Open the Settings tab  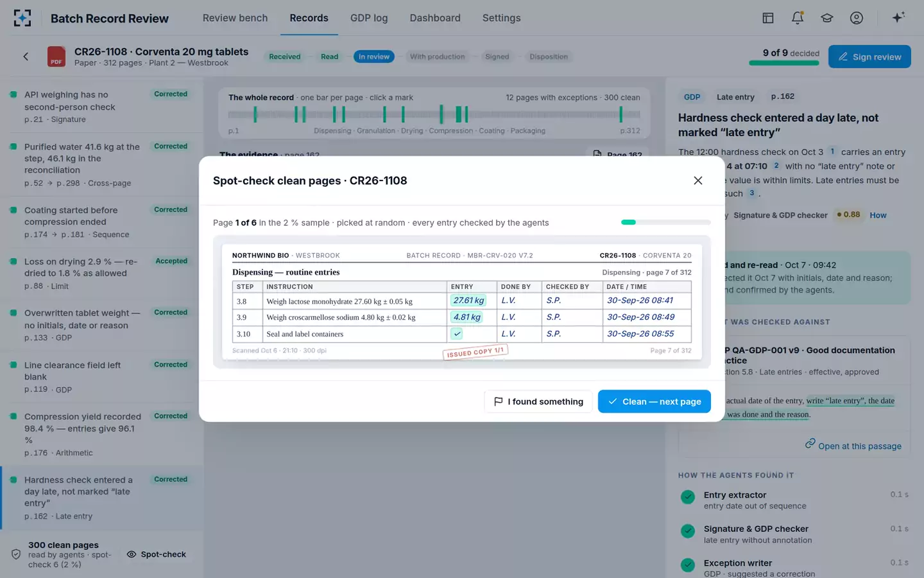(x=501, y=18)
